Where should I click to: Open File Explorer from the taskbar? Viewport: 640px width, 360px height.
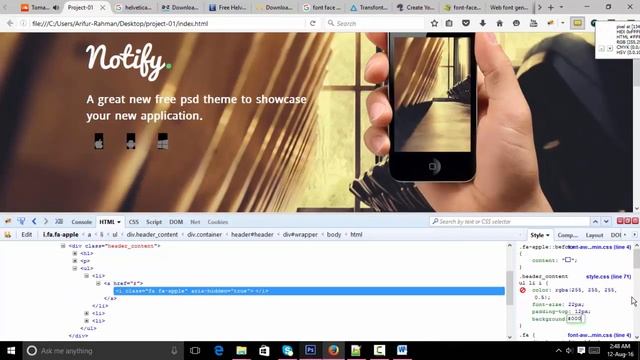tap(242, 350)
